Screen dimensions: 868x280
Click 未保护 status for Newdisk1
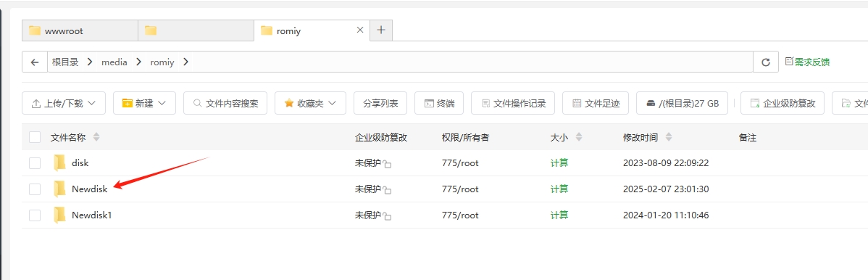coord(367,215)
